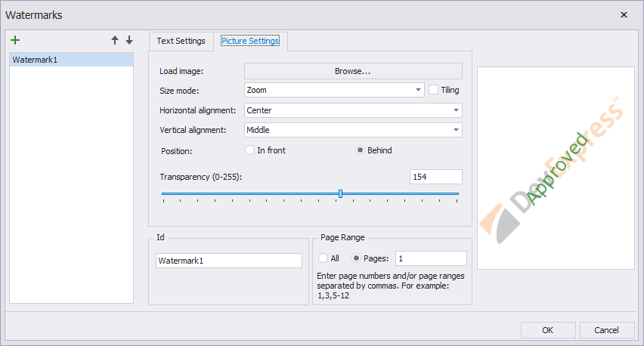
Task: Enable the Tiling checkbox
Action: click(x=434, y=90)
